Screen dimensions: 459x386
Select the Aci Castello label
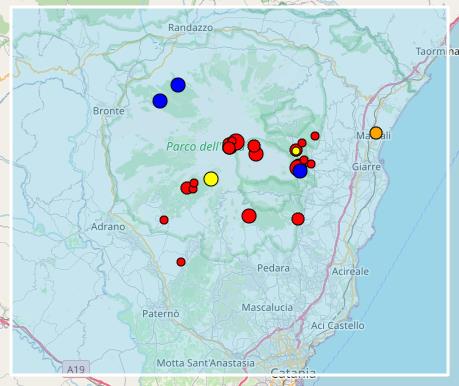(x=338, y=325)
